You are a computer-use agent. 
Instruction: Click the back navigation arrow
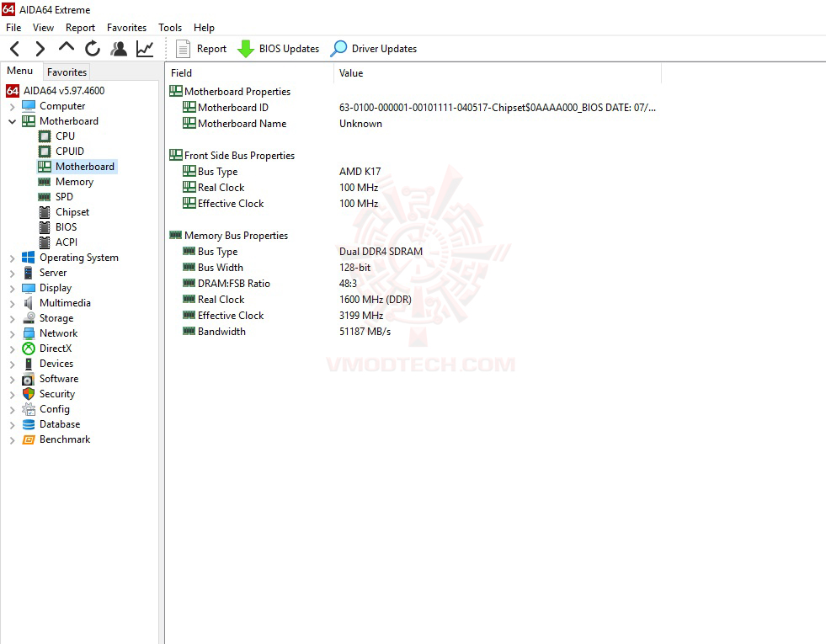pos(14,48)
